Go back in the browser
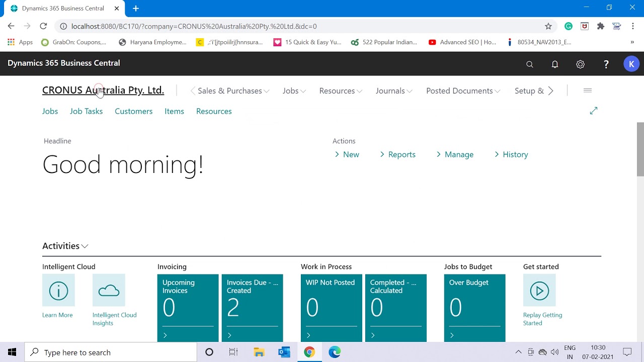The width and height of the screenshot is (644, 362). (x=11, y=26)
